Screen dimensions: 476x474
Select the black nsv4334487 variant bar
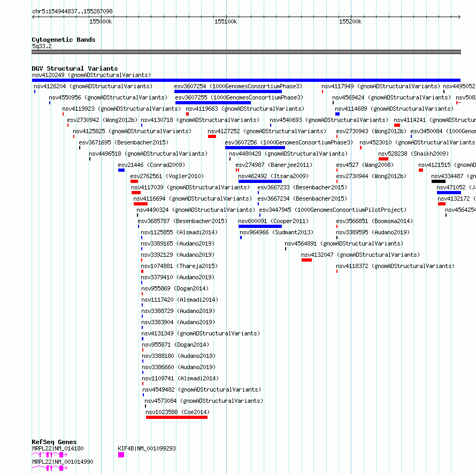pos(439,181)
